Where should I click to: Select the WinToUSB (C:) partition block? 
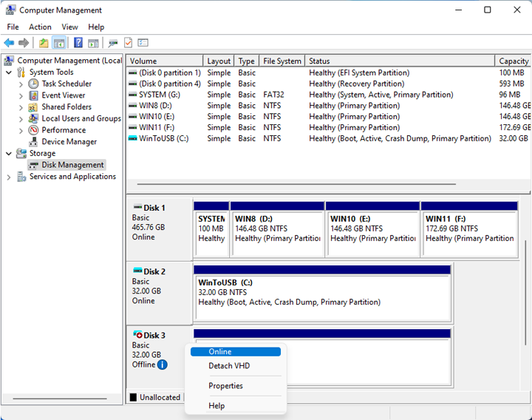(322, 293)
